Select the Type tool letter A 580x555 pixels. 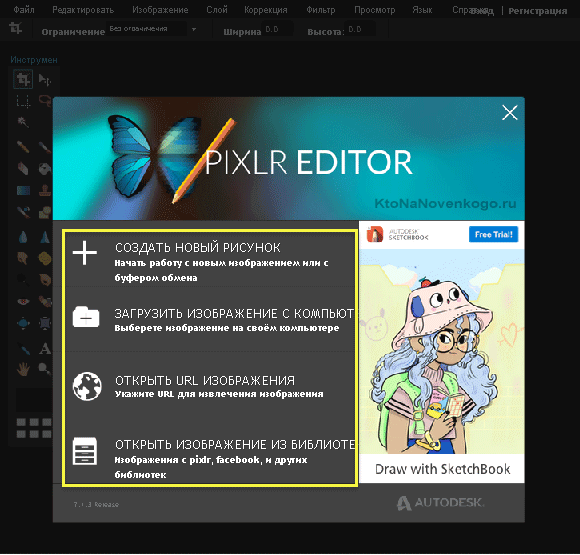[45, 349]
